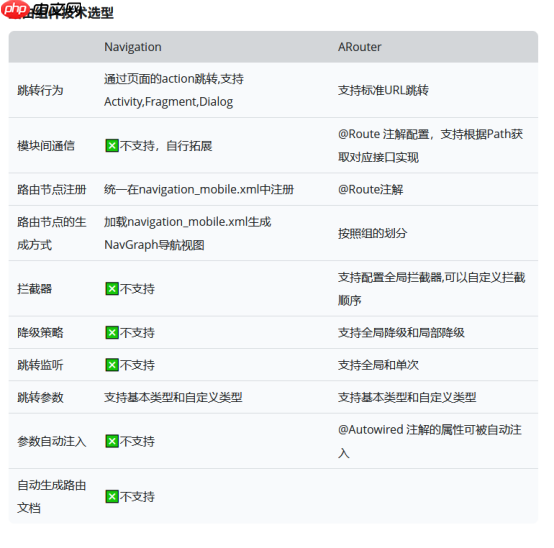This screenshot has width=554, height=548.
Task: Click the X icon in 参数自动注入 row
Action: click(x=112, y=441)
